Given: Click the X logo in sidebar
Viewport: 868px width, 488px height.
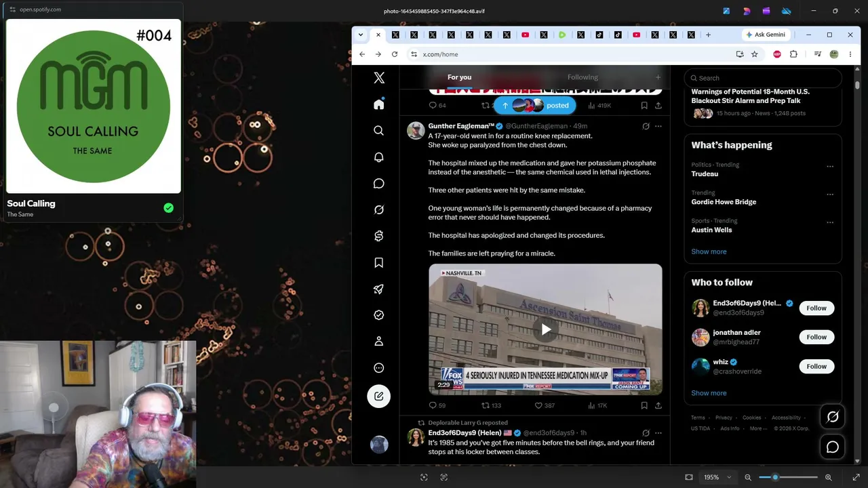Looking at the screenshot, I should tap(379, 78).
